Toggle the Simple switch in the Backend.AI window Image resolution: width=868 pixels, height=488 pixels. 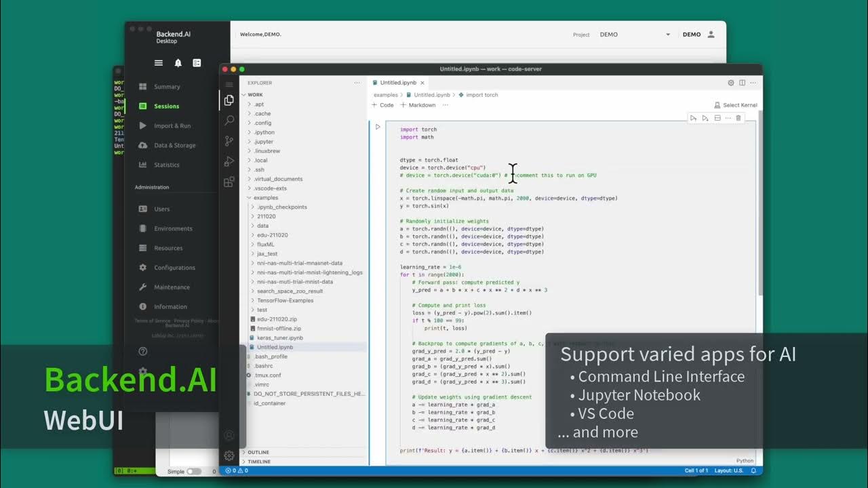coord(194,471)
